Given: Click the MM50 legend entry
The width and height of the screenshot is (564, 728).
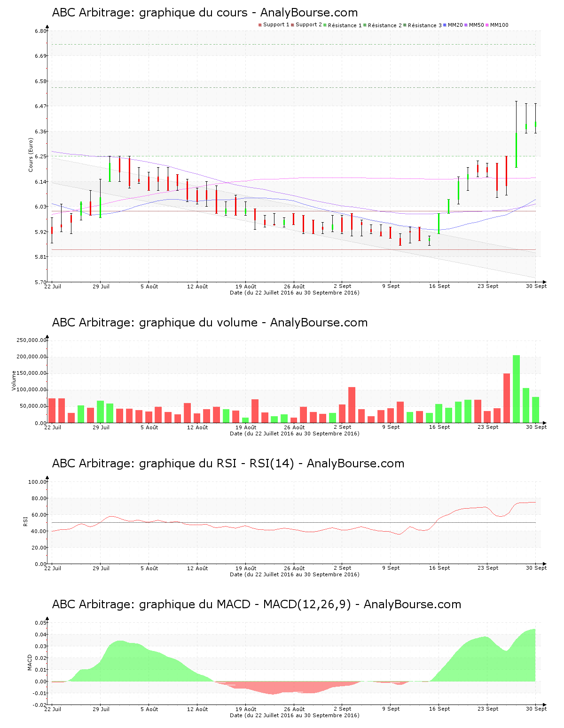Looking at the screenshot, I should [474, 25].
